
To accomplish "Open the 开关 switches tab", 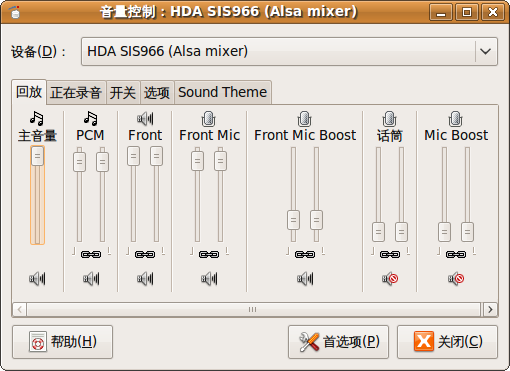I will click(123, 92).
